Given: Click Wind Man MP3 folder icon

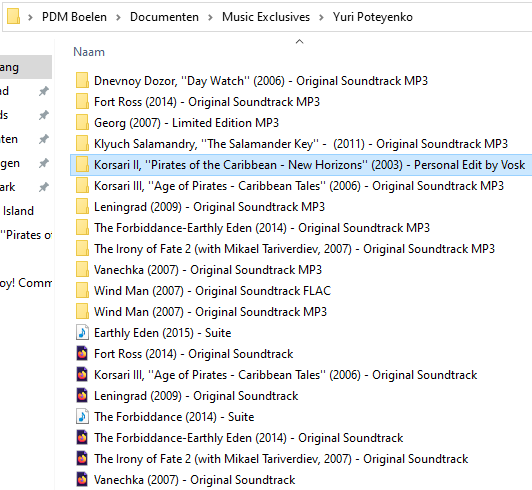Looking at the screenshot, I should click(82, 312).
